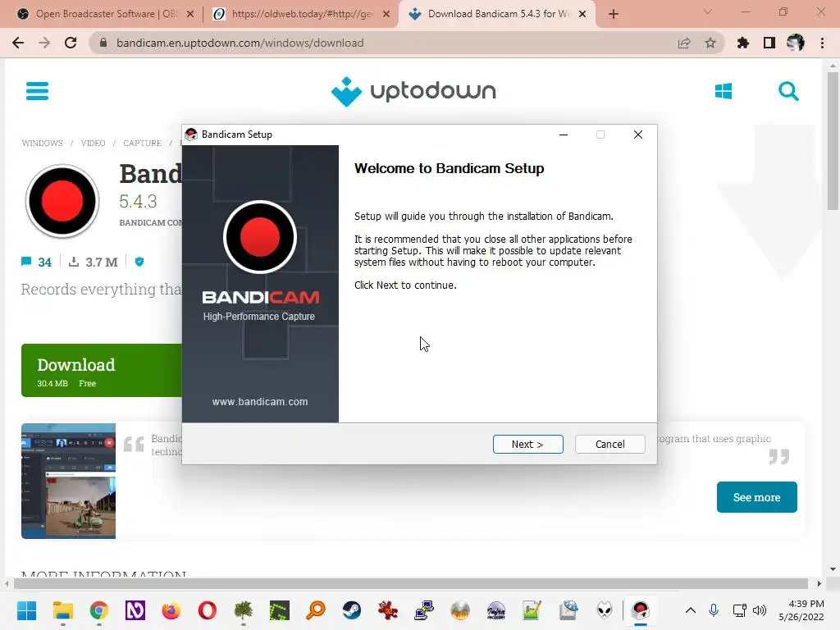
Task: Share this page icon in address bar
Action: pyautogui.click(x=684, y=43)
